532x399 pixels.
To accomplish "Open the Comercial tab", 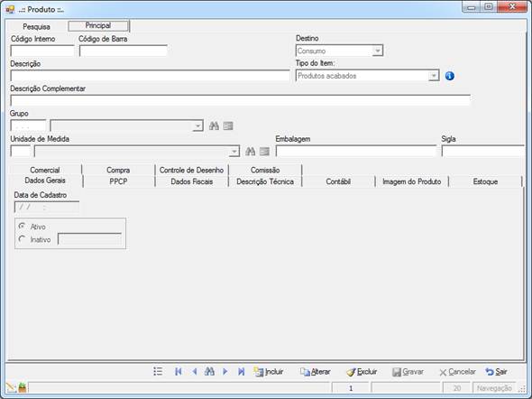I will 45,170.
